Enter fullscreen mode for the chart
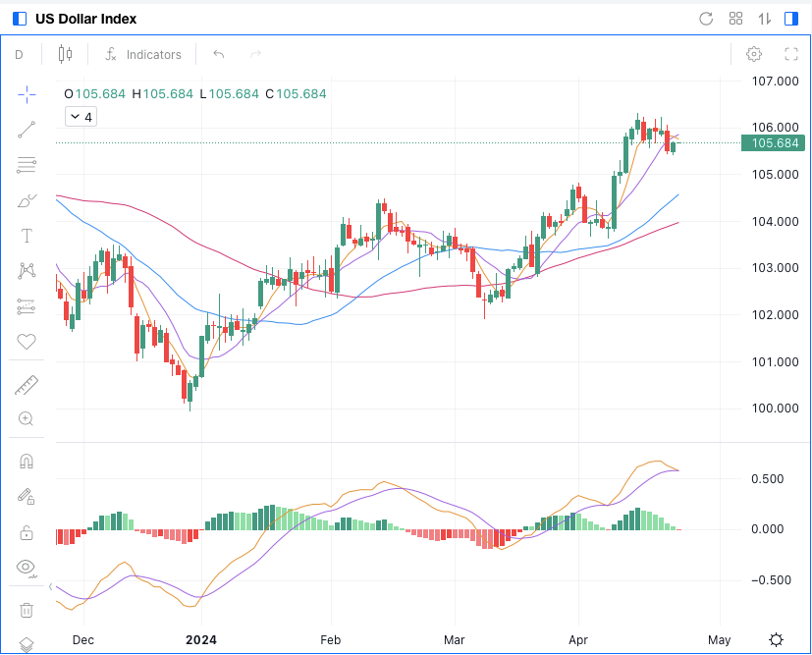Screen dimensions: 812x655 pyautogui.click(x=790, y=55)
